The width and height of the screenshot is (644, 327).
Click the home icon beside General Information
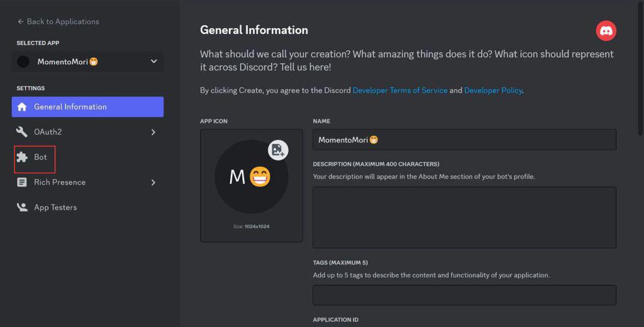pos(22,107)
